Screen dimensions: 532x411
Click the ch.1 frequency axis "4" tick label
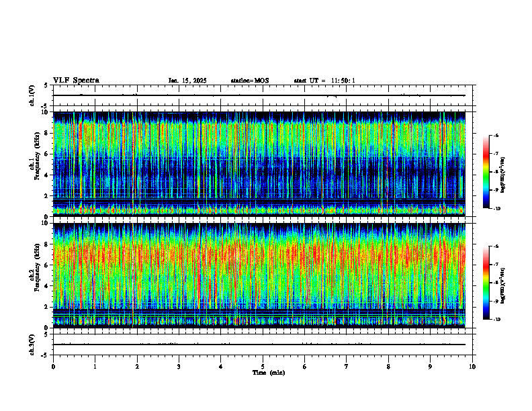46,175
